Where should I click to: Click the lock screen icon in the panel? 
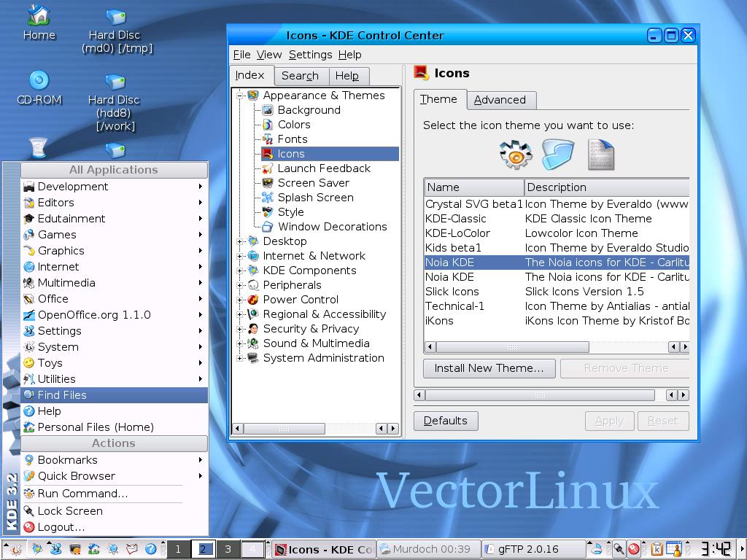pos(619,549)
